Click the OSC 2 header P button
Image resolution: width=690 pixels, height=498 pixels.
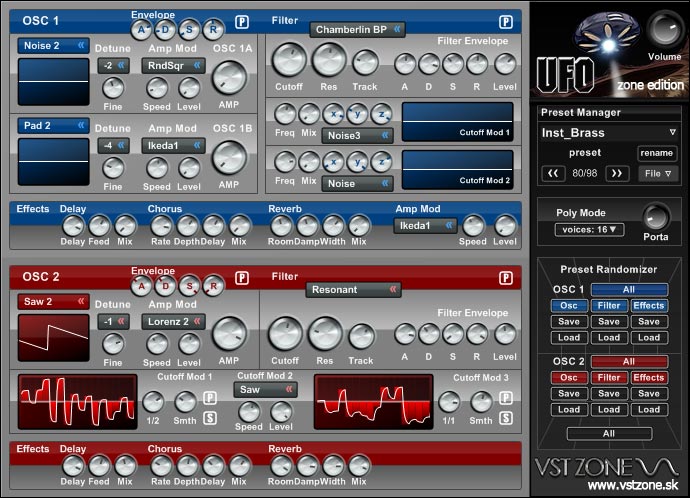[242, 278]
